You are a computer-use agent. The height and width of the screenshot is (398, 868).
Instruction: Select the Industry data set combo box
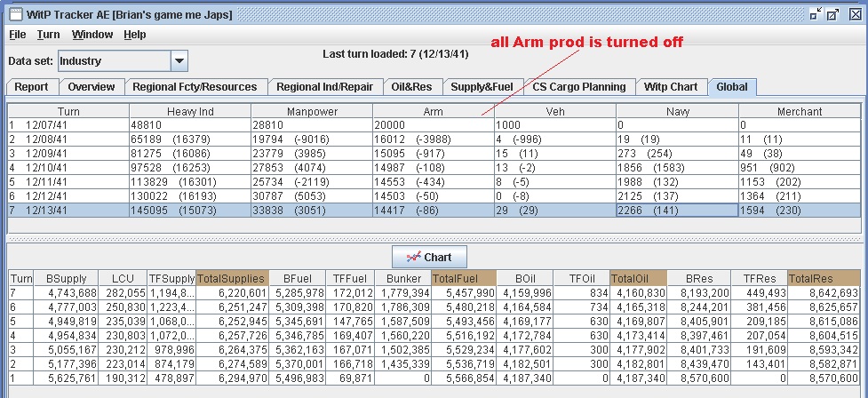coord(123,61)
